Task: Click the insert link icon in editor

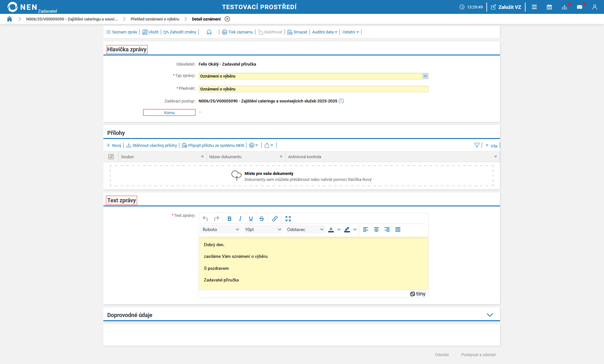Action: [x=275, y=219]
